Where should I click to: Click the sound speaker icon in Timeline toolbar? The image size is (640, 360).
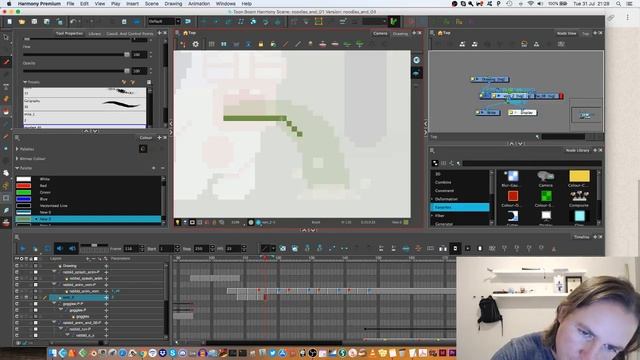click(60, 248)
